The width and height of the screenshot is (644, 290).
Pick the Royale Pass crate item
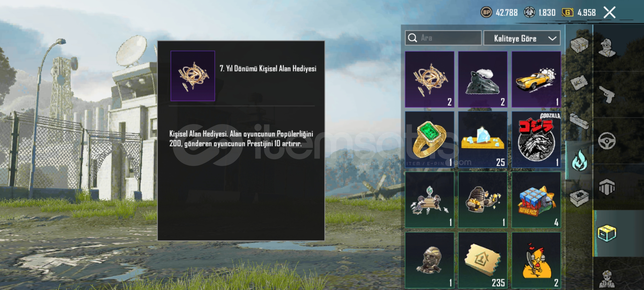pos(536,200)
